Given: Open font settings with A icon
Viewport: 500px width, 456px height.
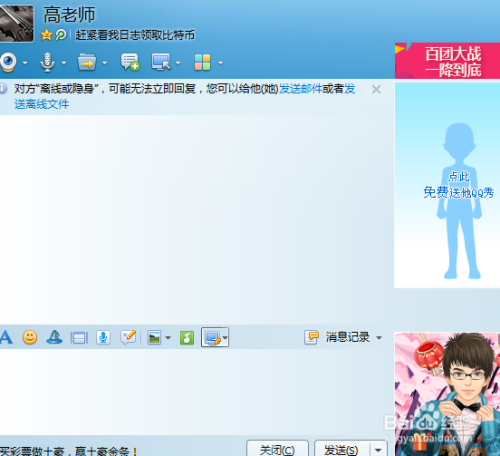Looking at the screenshot, I should point(6,337).
